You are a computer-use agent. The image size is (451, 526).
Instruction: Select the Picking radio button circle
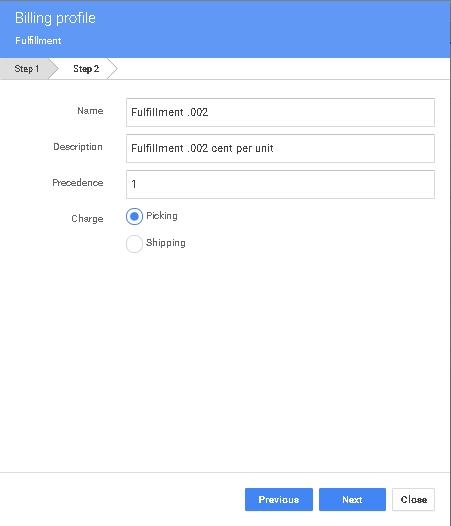point(134,216)
